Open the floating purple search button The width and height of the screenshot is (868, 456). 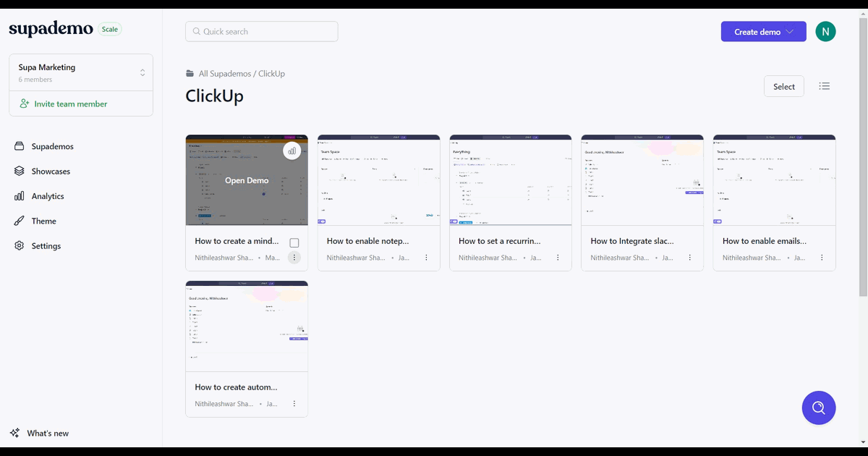(x=819, y=408)
